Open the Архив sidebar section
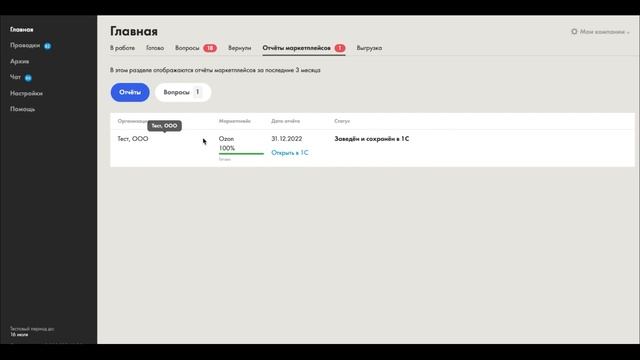 click(19, 61)
